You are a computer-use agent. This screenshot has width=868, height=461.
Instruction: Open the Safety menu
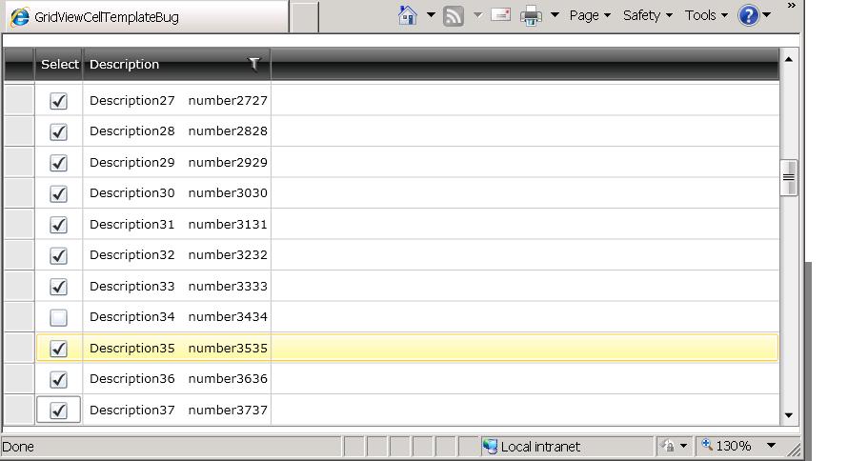[x=648, y=15]
